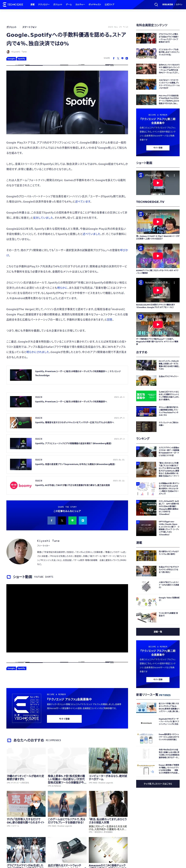
Task: Open more options on NotebookLM video
Action: pos(174,282)
